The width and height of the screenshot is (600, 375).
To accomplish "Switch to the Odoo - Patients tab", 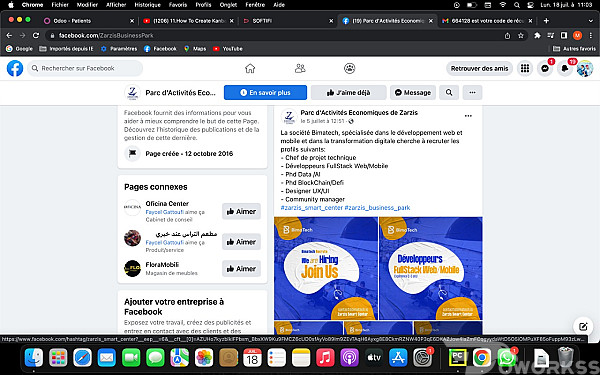I will tap(89, 21).
